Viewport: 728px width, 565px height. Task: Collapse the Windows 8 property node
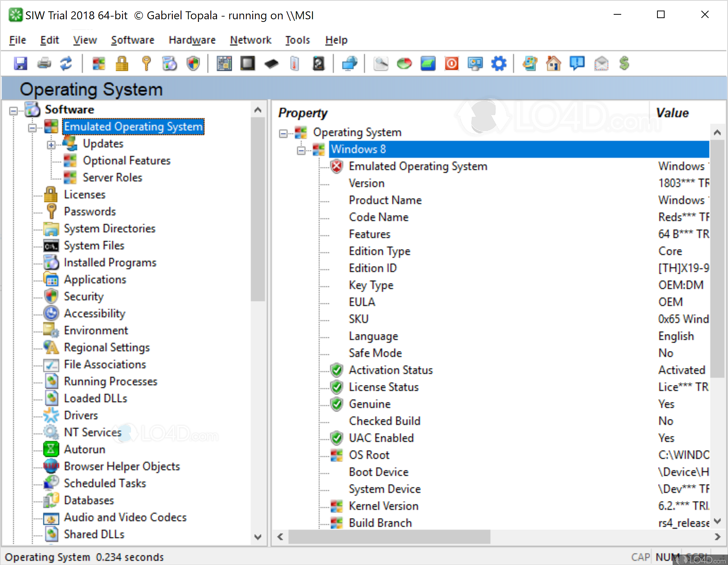tap(301, 150)
